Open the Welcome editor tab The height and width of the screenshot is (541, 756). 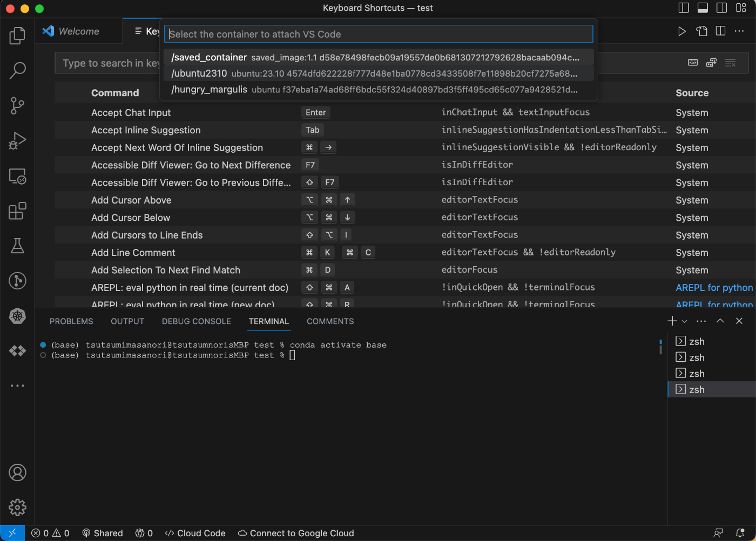point(78,31)
